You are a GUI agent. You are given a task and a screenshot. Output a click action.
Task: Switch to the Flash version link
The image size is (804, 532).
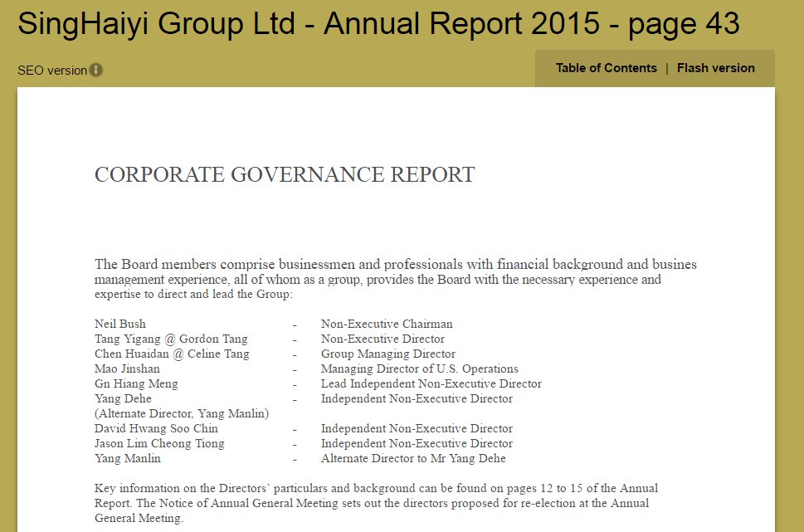coord(716,68)
